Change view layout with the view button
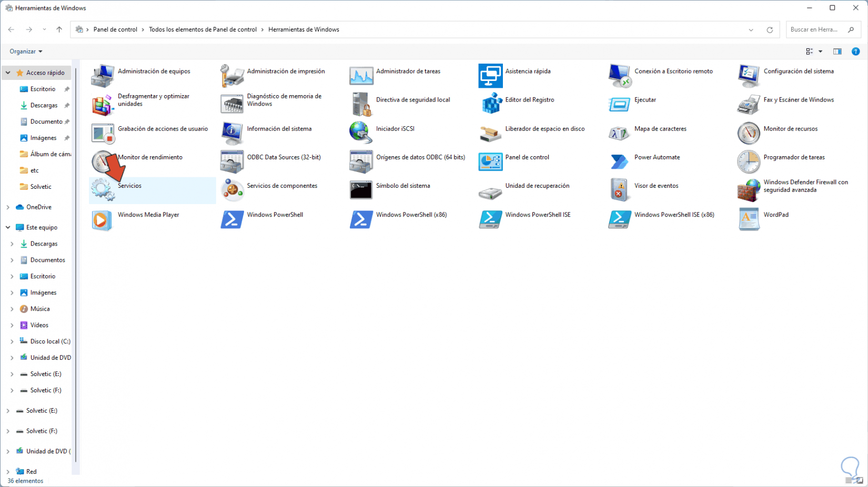The height and width of the screenshot is (487, 868). 810,52
